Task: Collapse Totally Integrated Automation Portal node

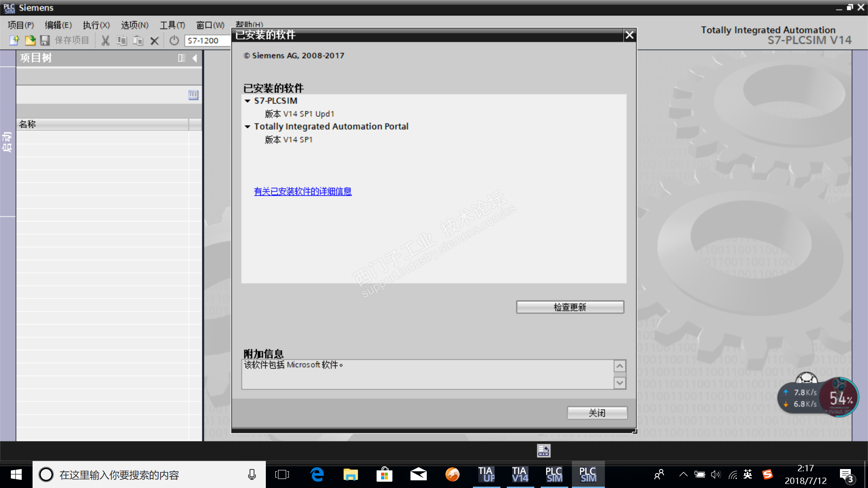Action: point(247,127)
